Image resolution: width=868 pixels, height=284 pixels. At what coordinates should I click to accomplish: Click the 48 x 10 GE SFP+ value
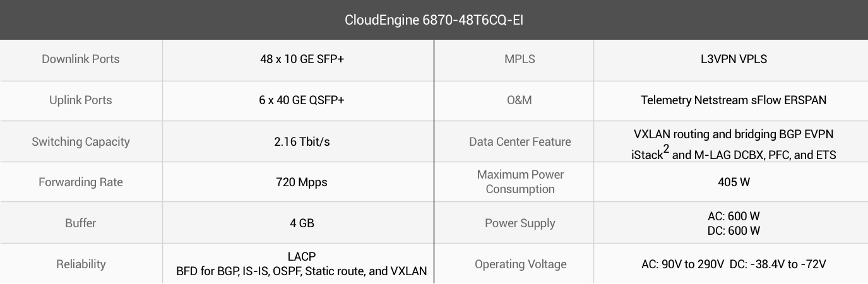coord(298,59)
